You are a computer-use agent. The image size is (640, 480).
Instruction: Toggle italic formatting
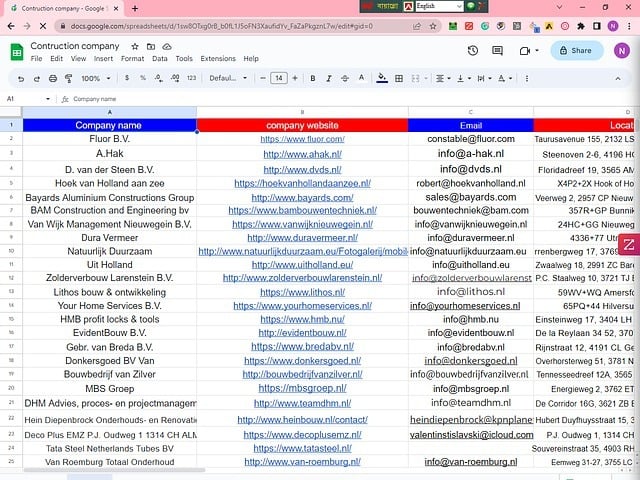pos(329,78)
